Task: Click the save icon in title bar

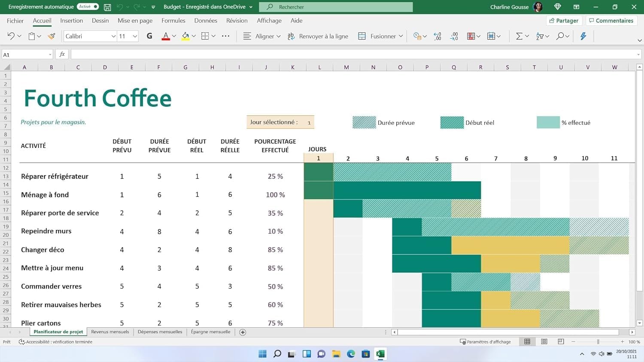Action: coord(107,7)
